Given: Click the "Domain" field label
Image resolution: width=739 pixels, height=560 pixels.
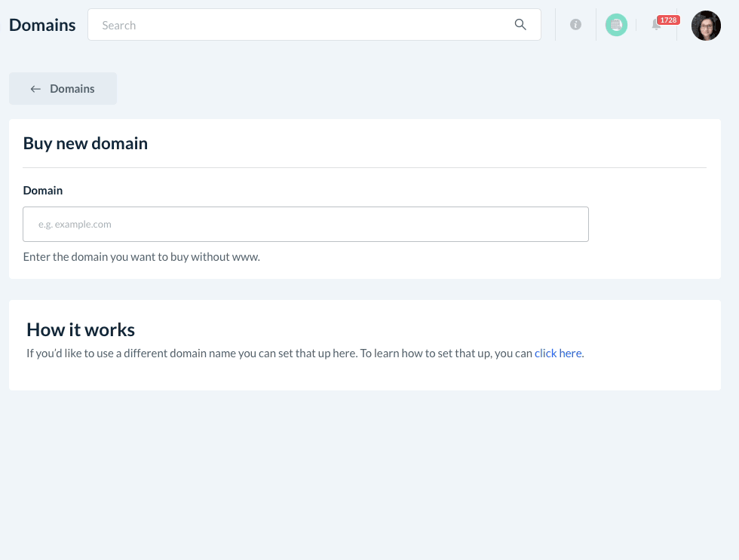Looking at the screenshot, I should click(x=43, y=191).
